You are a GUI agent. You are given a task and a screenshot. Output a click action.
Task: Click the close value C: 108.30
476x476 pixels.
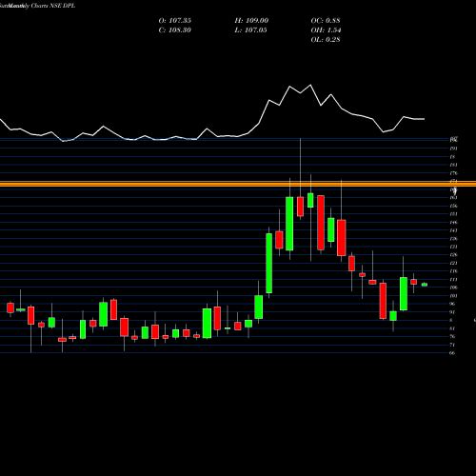175,30
